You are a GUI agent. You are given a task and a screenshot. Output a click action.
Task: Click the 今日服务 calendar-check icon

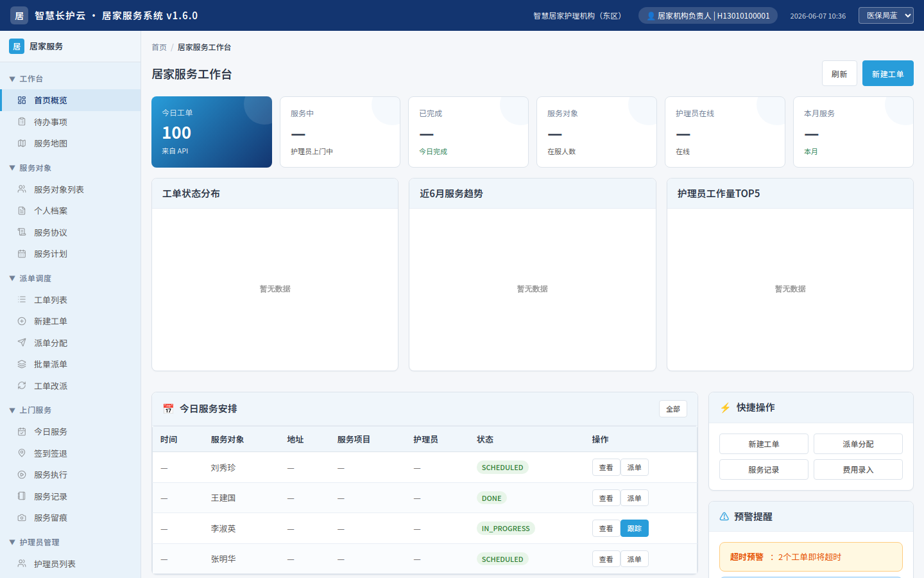[22, 432]
